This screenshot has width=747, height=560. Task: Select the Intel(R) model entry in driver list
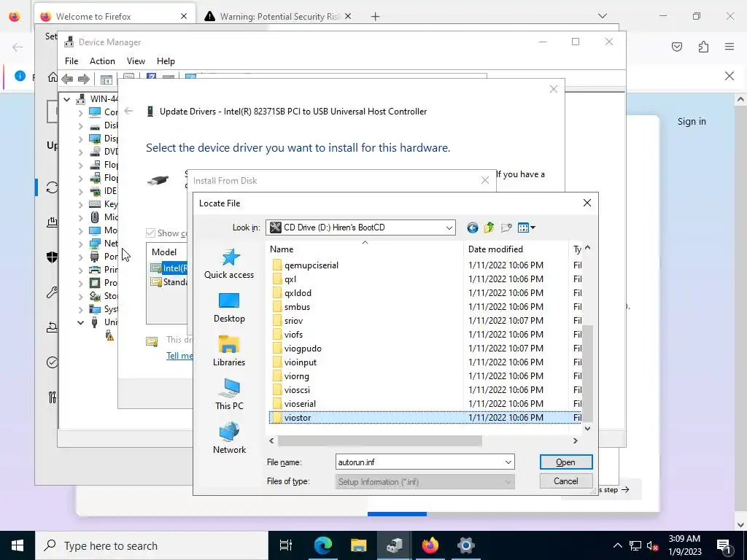tap(169, 268)
